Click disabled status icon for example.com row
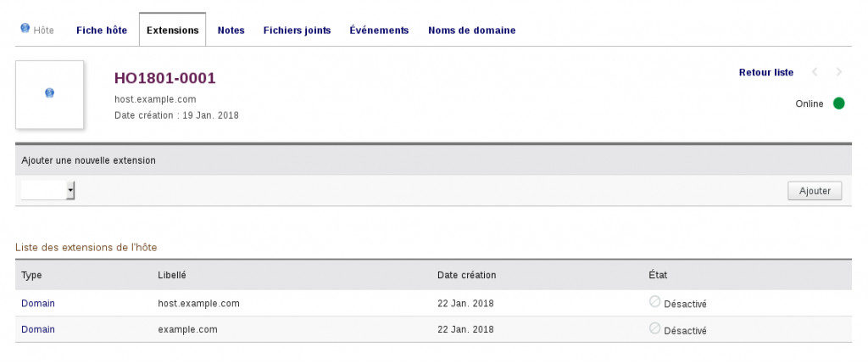This screenshot has height=364, width=868. tap(654, 328)
